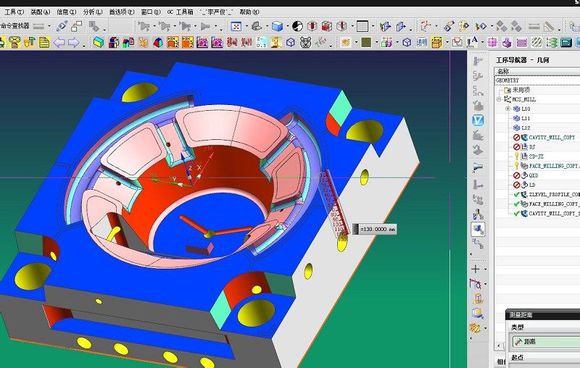Image resolution: width=580 pixels, height=368 pixels.
Task: Click the back arrow in second toolbar
Action: (60, 43)
